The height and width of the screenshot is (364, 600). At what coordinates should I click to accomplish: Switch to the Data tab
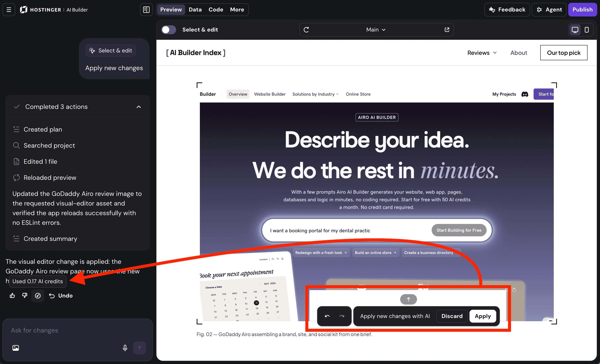[195, 9]
